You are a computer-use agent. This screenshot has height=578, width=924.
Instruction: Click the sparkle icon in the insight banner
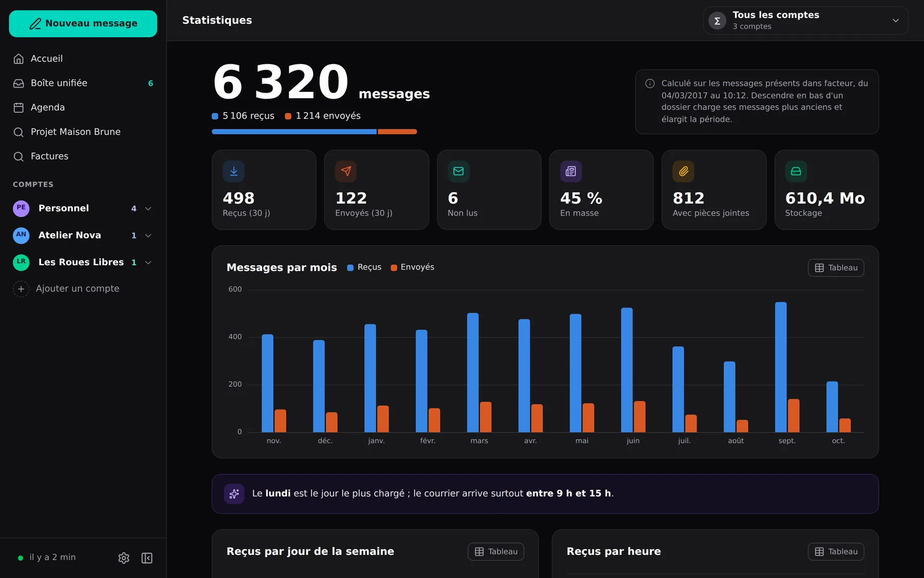(x=234, y=494)
